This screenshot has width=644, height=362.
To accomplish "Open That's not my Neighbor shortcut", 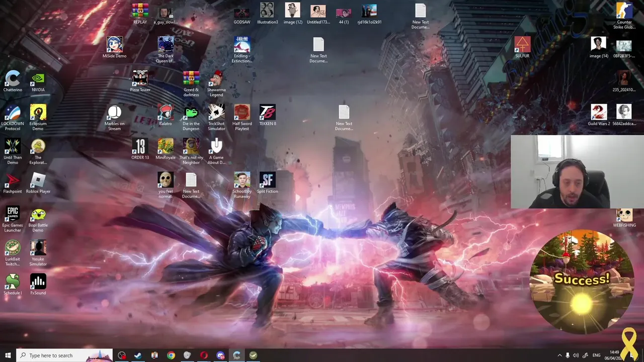I will tap(191, 151).
